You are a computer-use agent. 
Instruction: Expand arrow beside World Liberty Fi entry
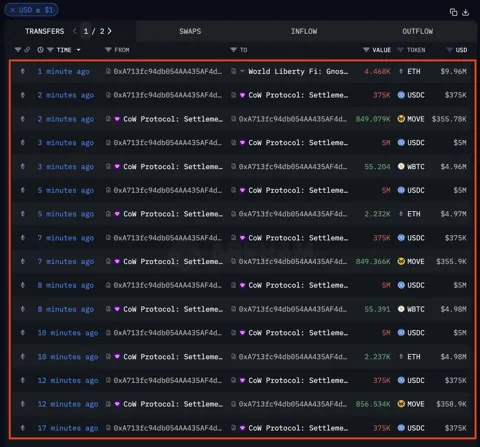[242, 71]
